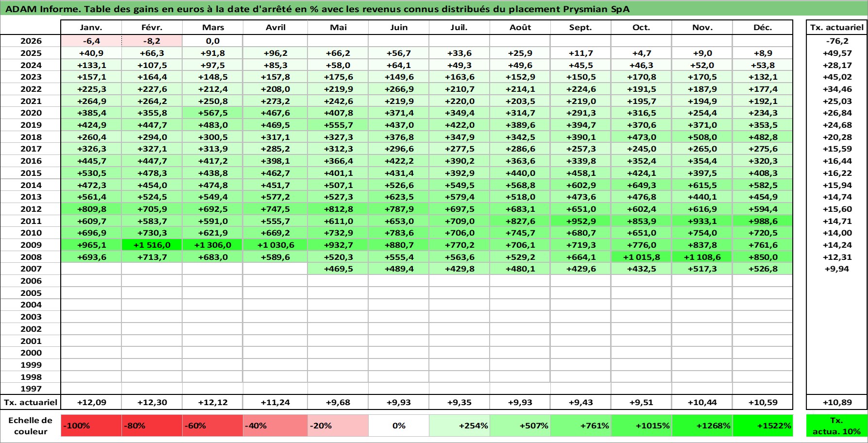Click the 2007 row label
Viewport: 868px width, 443px height.
[x=31, y=269]
